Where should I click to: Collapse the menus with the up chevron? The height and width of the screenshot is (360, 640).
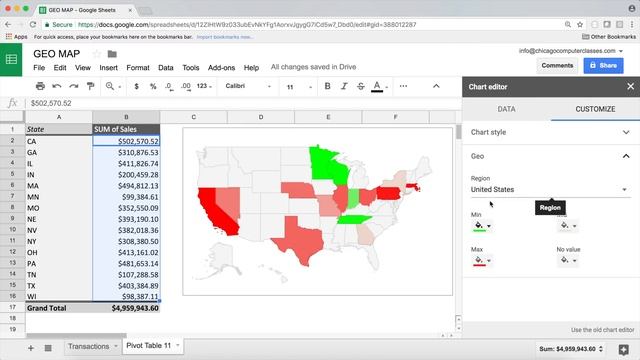(x=436, y=86)
